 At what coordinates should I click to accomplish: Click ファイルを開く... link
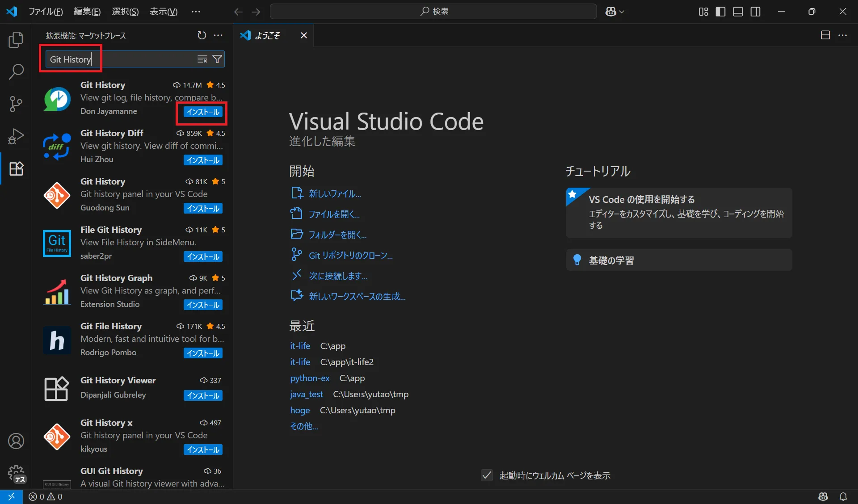[x=334, y=214]
